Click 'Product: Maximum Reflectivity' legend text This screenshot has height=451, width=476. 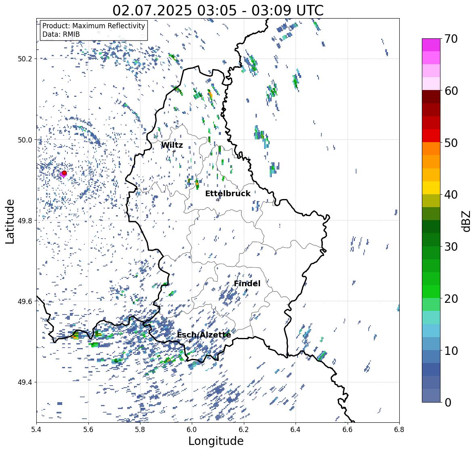[x=94, y=26]
